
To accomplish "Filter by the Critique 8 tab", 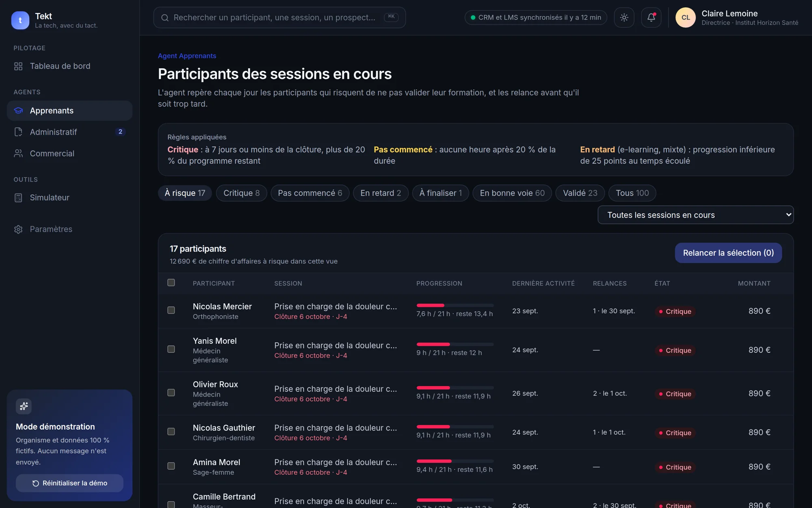I will [x=241, y=193].
